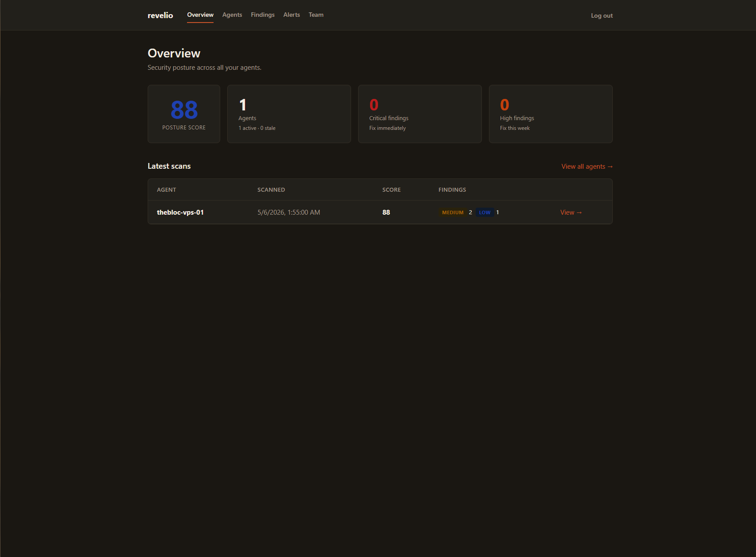Screen dimensions: 756x557
Task: View thebloc-vps-01 scan details
Action: (x=571, y=212)
